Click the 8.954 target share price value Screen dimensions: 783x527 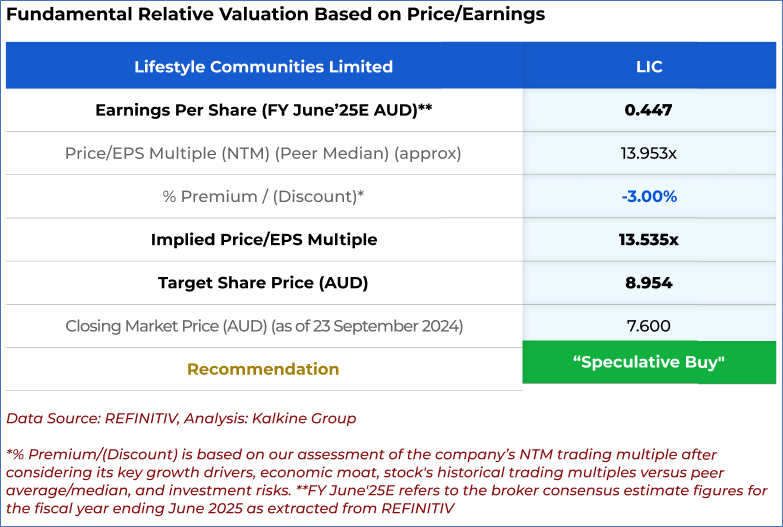tap(648, 283)
